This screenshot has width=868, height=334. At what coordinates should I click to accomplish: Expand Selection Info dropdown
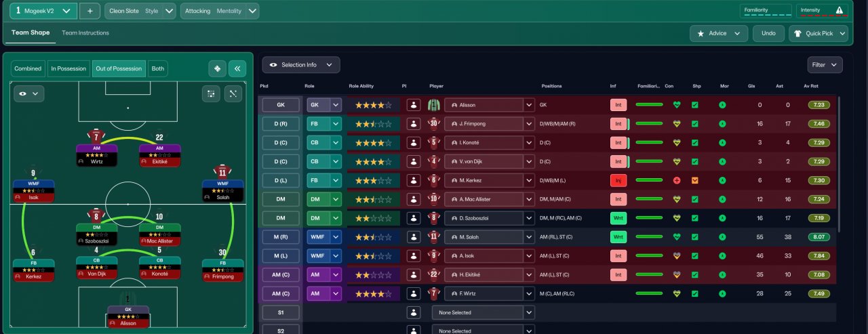point(301,65)
